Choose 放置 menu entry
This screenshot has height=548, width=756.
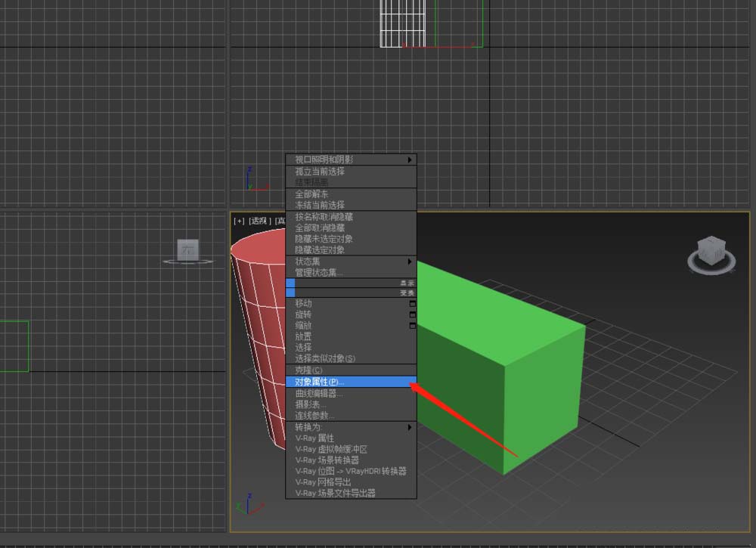coord(351,336)
